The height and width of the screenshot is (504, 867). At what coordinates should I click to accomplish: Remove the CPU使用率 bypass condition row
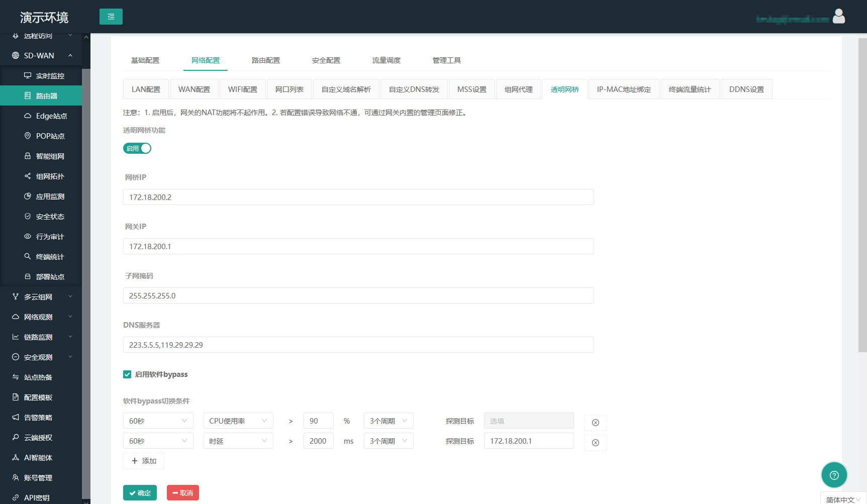coord(596,423)
